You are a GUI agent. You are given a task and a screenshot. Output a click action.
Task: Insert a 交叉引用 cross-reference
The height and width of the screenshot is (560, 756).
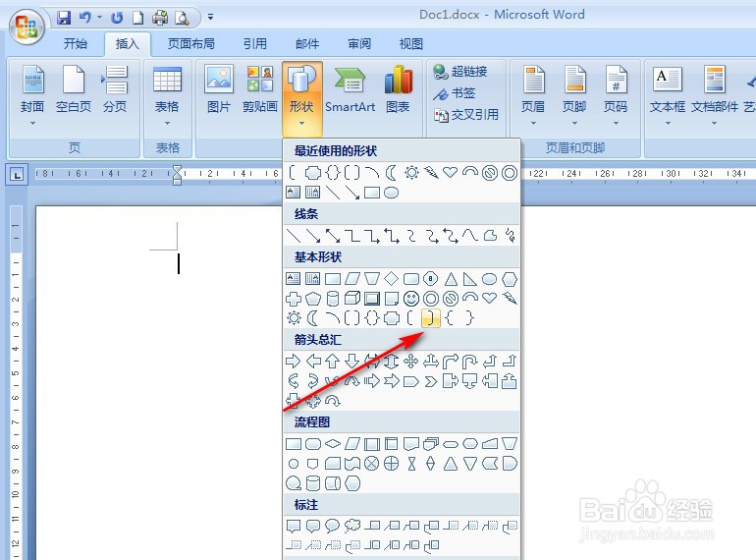coord(465,115)
